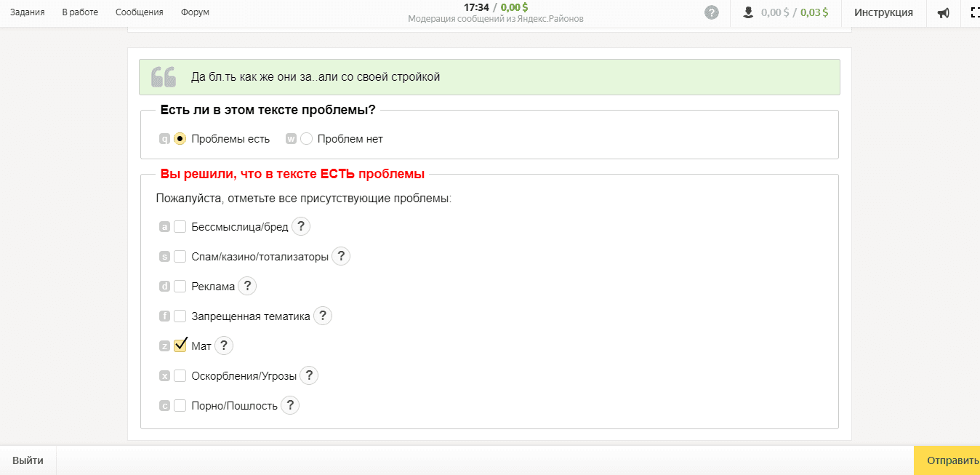
Task: Open help for Порно/Пошлость category
Action: tap(289, 405)
